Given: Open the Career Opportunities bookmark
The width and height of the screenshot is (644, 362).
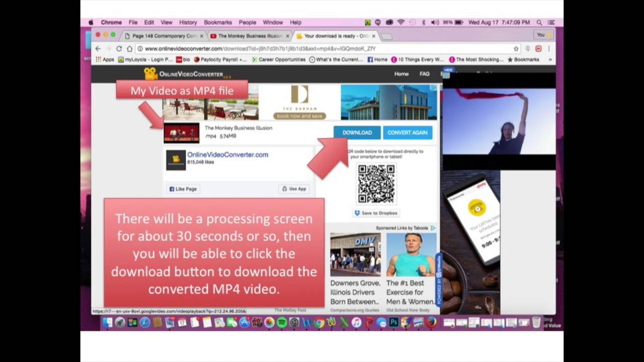Looking at the screenshot, I should point(279,59).
